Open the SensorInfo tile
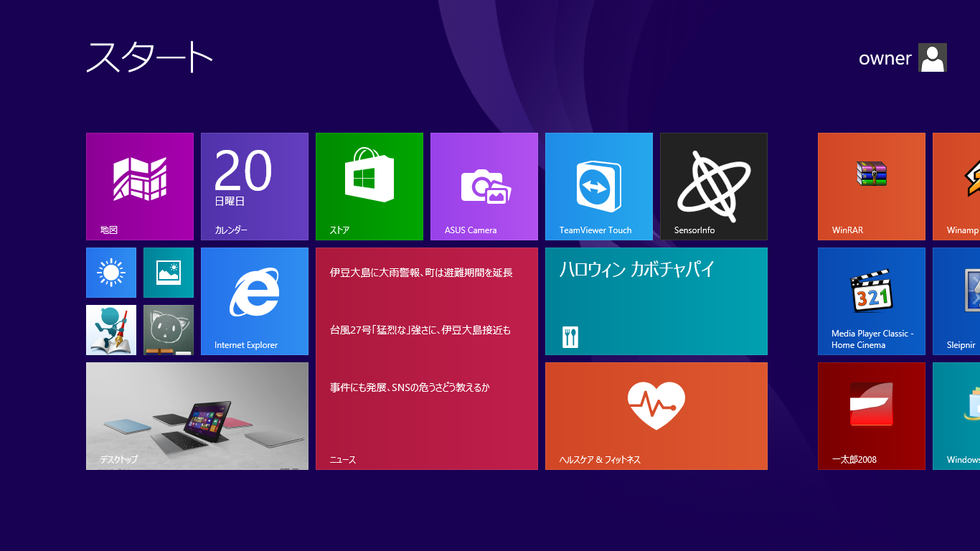Screen dimensions: 980x551 tap(714, 187)
